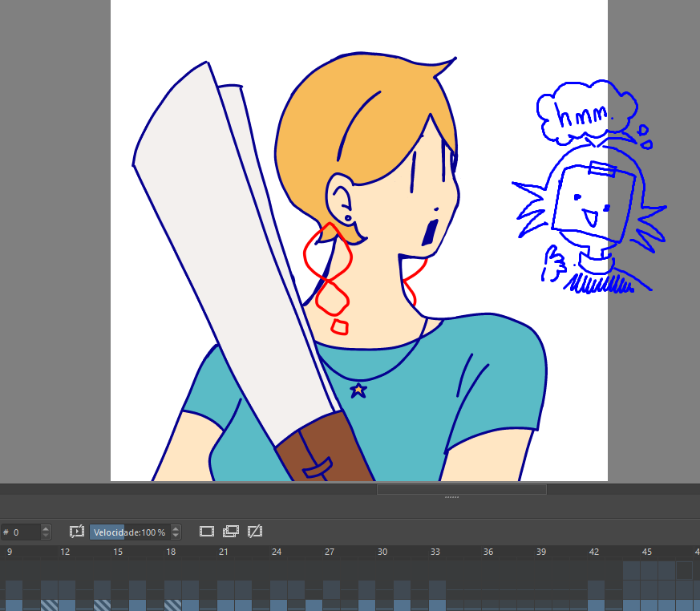The height and width of the screenshot is (611, 700).
Task: Jump to frame 15 in the timeline ruler
Action: (118, 552)
